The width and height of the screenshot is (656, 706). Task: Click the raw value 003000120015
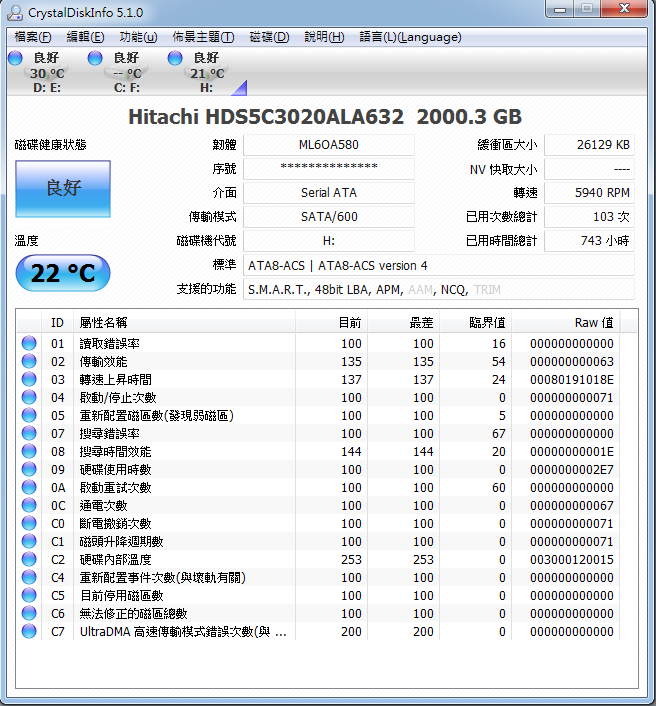coord(571,560)
